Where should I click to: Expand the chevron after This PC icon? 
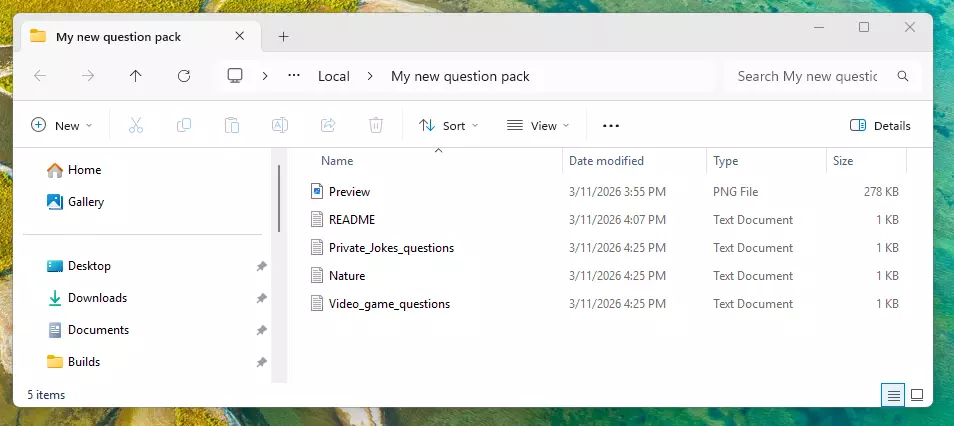point(265,76)
